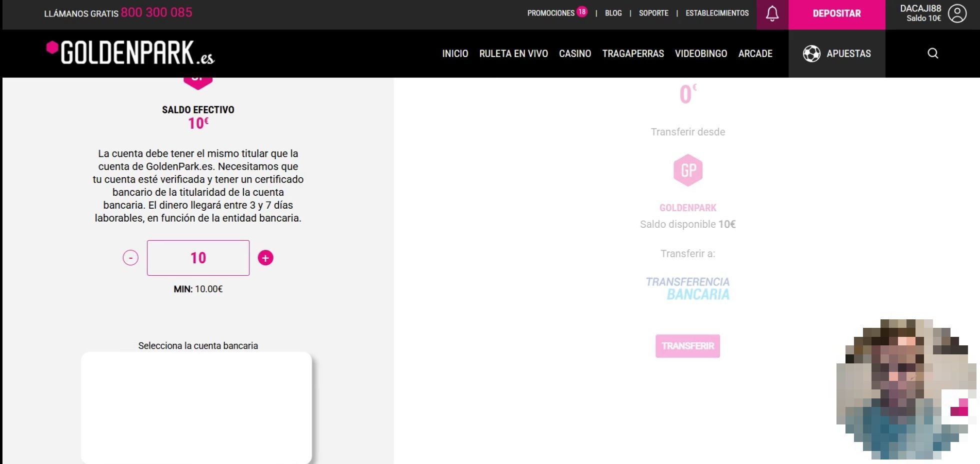The image size is (980, 464).
Task: Decrease amount with minus button
Action: click(x=130, y=258)
